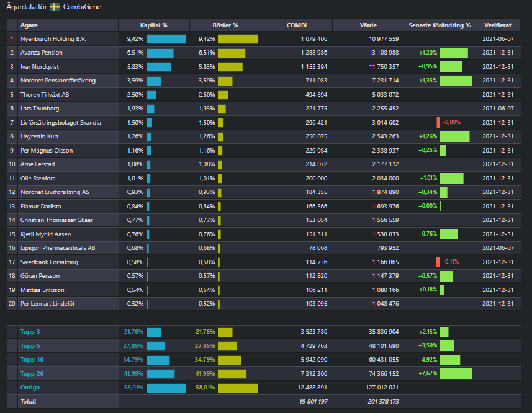The image size is (532, 413).
Task: Click the green change bar for Nordnet Pensionsförsäkring
Action: click(x=456, y=81)
